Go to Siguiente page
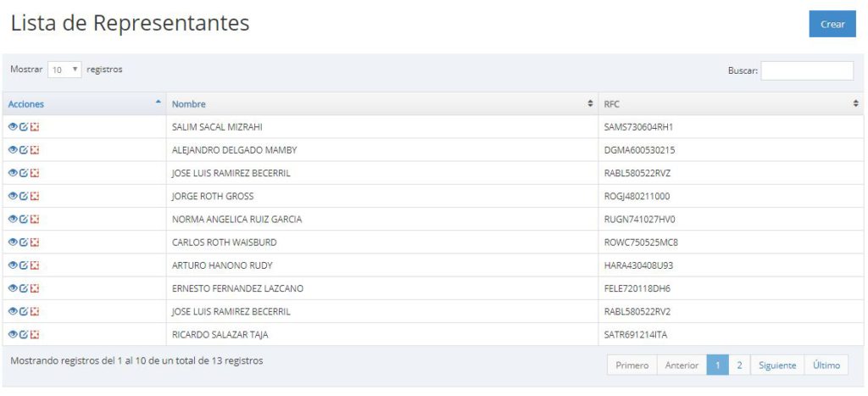Screen dimensions: 868x396 (776, 365)
